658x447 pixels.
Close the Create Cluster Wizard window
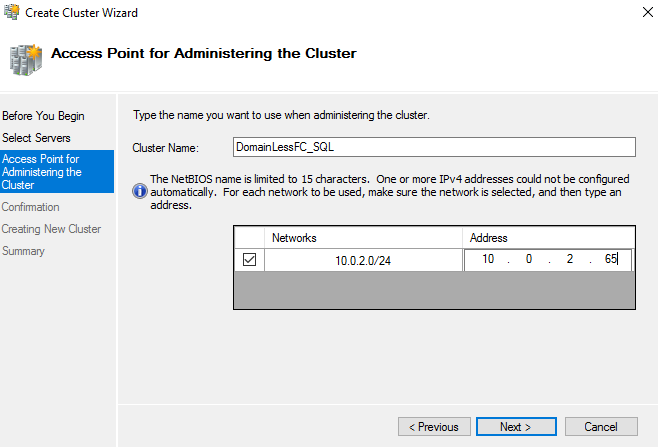[x=648, y=12]
